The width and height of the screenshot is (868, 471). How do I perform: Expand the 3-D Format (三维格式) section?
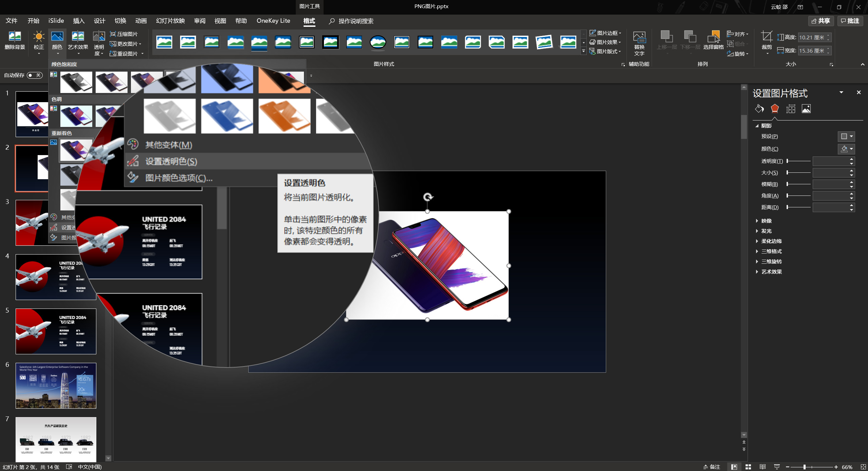[x=771, y=251]
